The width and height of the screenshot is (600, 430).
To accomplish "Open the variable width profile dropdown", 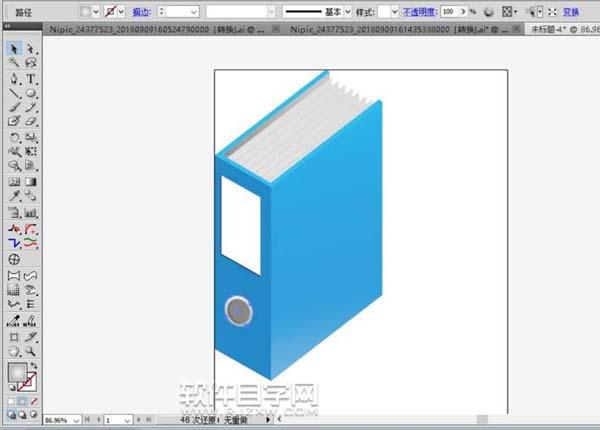I will [271, 12].
